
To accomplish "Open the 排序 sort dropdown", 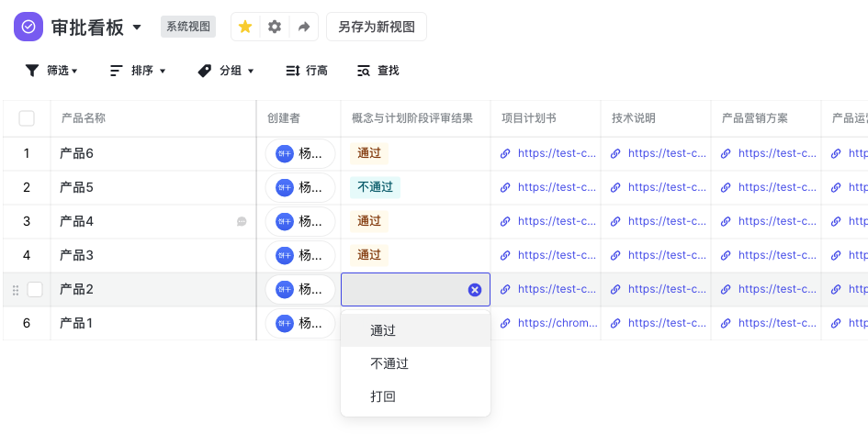I will (x=138, y=71).
